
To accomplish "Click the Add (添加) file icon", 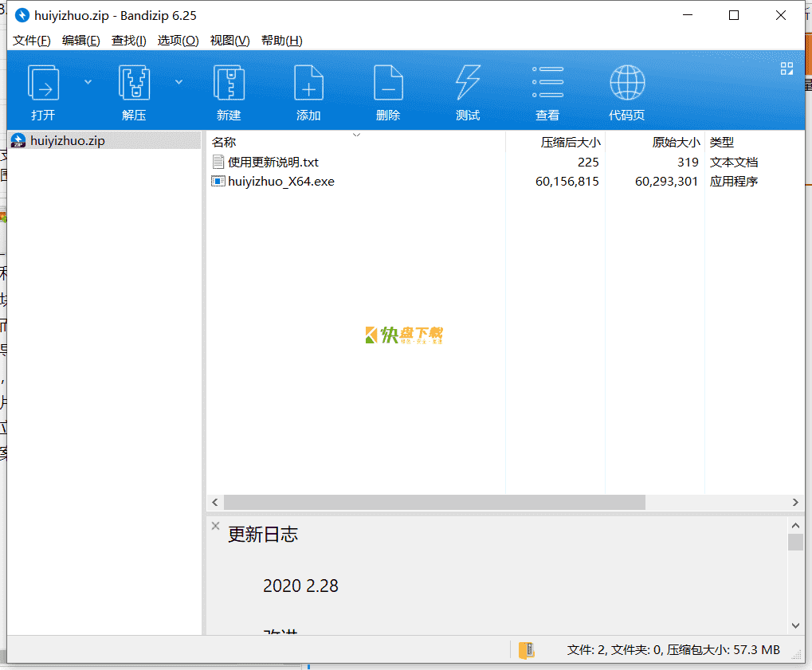I will (308, 83).
